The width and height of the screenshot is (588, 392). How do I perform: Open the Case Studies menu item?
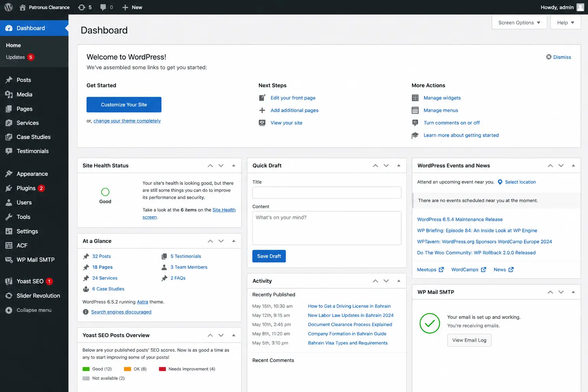pyautogui.click(x=34, y=137)
